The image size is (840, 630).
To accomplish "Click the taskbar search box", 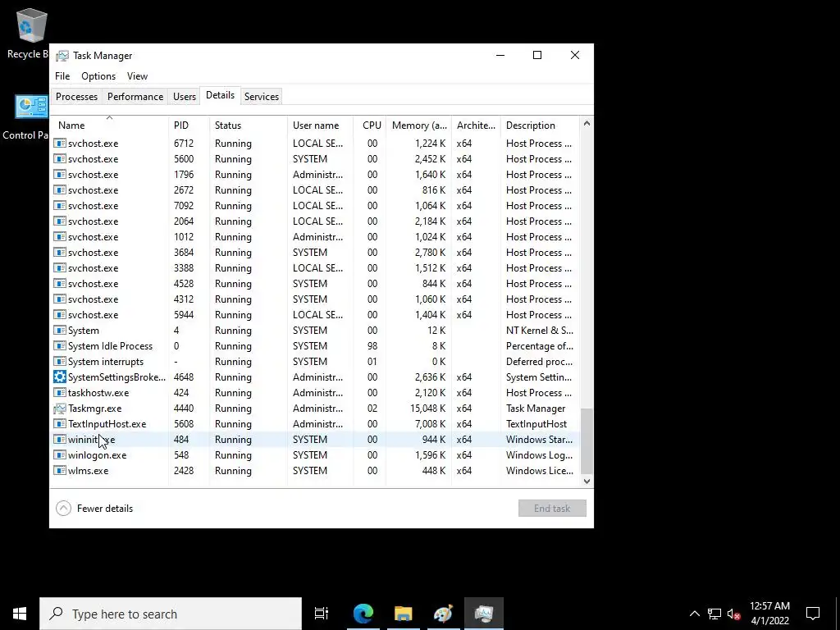I will pyautogui.click(x=171, y=614).
